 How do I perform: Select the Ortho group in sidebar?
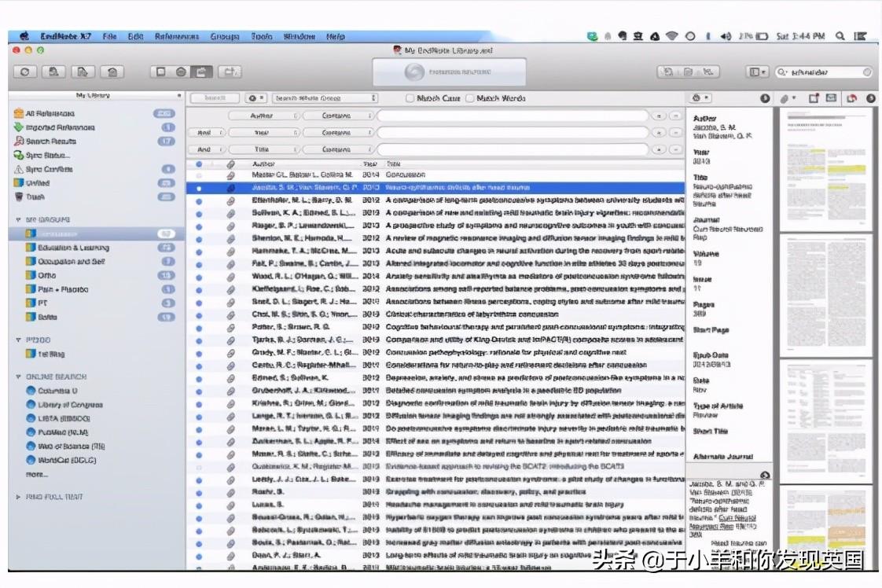pos(46,276)
